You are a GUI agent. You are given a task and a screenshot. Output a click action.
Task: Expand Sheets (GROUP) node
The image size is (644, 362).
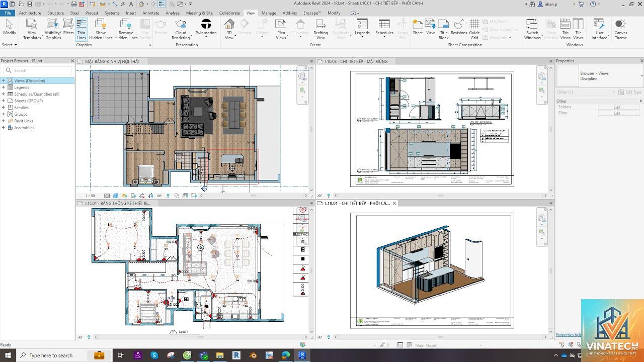(x=4, y=101)
